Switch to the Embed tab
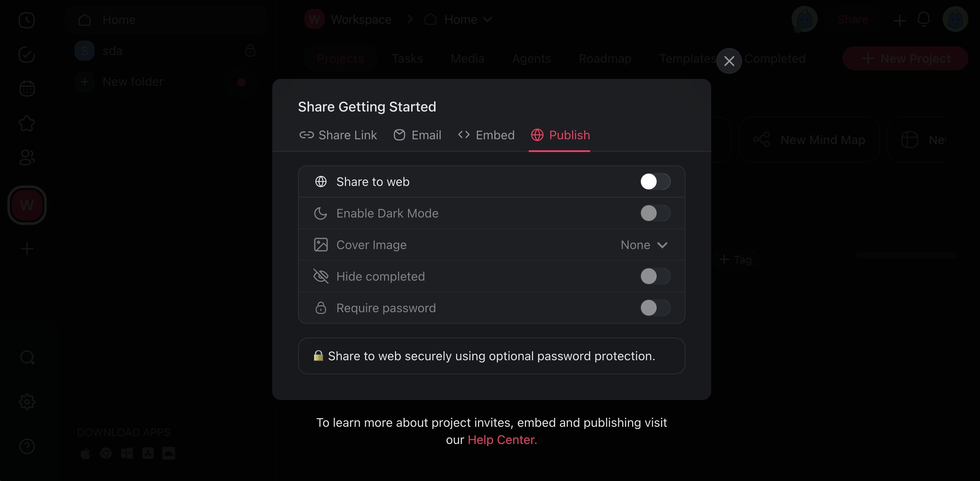 tap(486, 135)
